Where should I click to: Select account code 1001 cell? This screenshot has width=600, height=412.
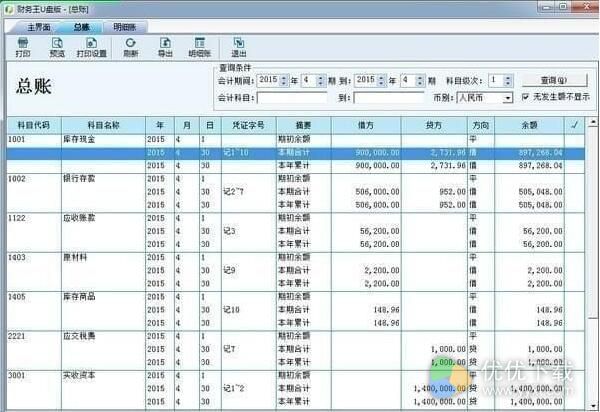pyautogui.click(x=34, y=140)
